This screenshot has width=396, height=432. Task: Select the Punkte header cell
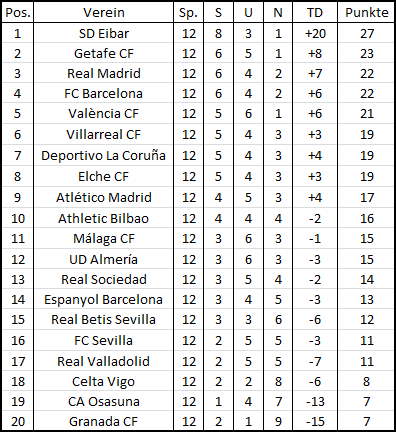coord(366,13)
